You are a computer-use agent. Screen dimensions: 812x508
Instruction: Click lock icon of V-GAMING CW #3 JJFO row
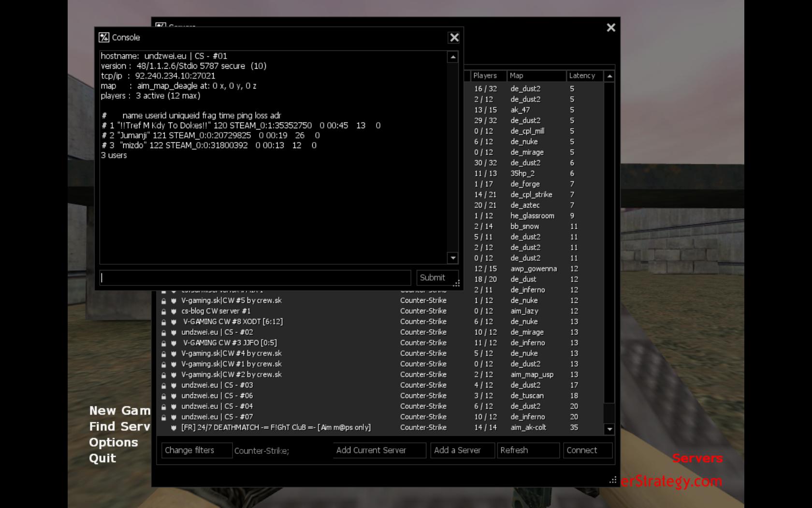(x=164, y=344)
